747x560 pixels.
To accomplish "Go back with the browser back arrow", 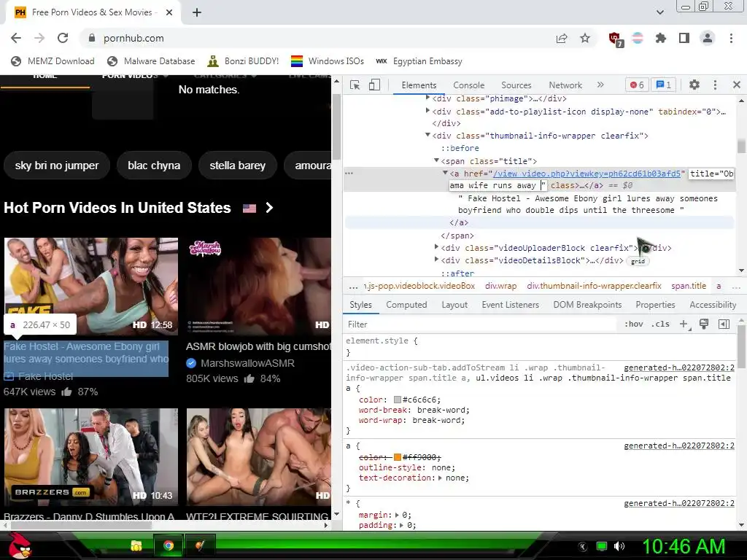I will point(16,38).
